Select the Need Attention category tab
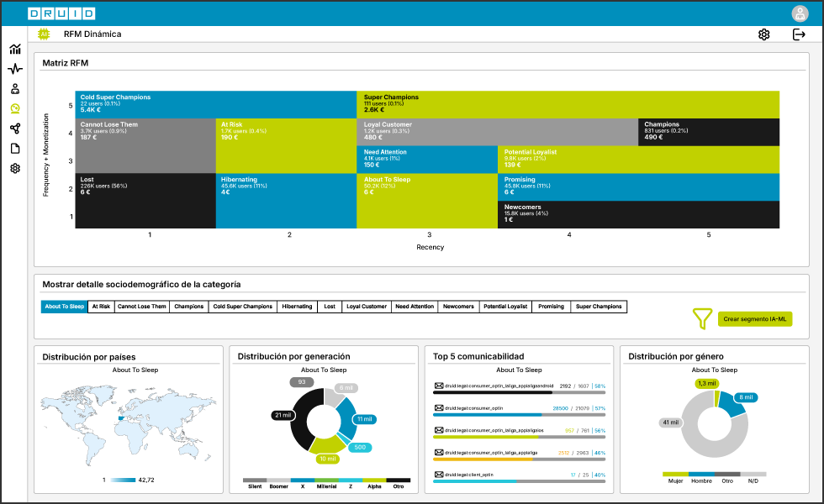This screenshot has width=824, height=504. (415, 307)
